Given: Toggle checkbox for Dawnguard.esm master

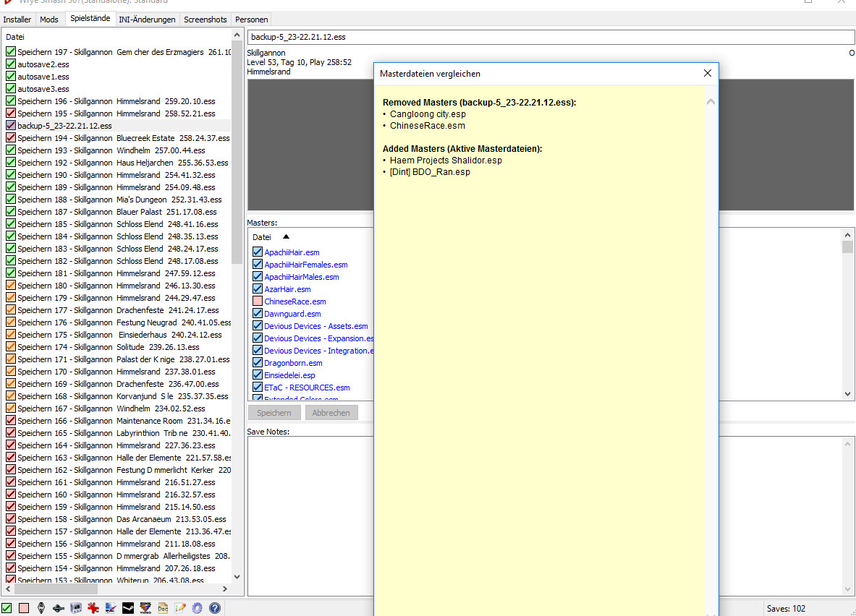Looking at the screenshot, I should 258,314.
